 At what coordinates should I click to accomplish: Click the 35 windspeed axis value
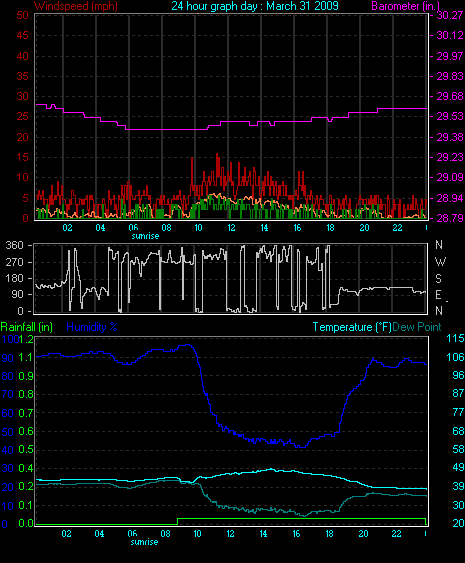23,76
